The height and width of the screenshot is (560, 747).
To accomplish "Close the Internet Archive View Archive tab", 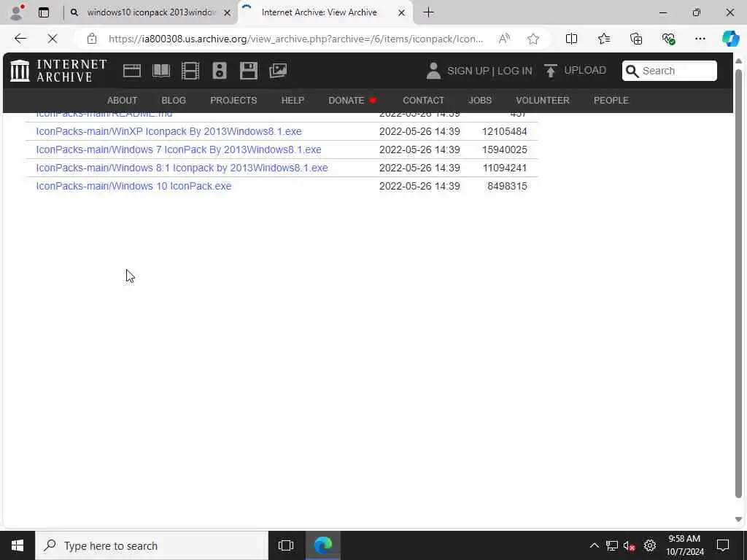I will pos(401,13).
